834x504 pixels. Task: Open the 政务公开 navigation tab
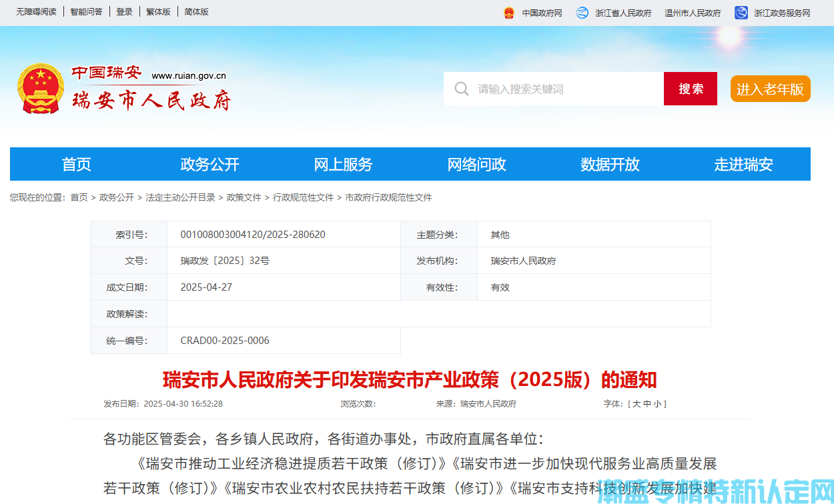[x=210, y=164]
